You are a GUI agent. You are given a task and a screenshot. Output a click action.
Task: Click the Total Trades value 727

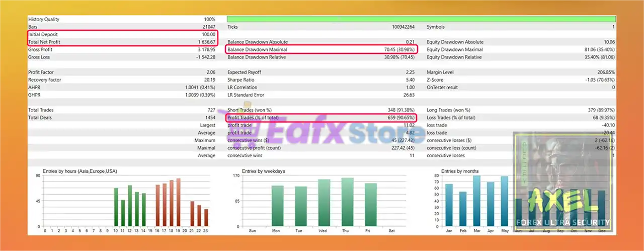click(x=211, y=110)
